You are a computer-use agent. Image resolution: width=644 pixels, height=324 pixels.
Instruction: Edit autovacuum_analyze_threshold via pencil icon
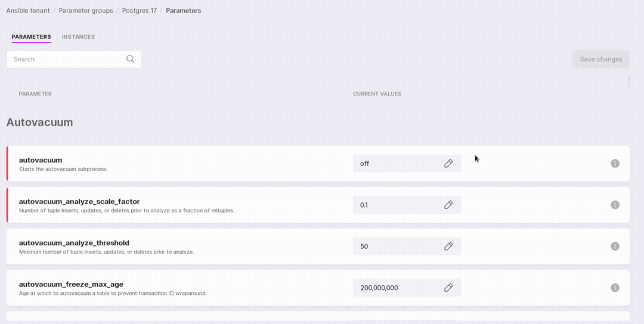tap(448, 246)
